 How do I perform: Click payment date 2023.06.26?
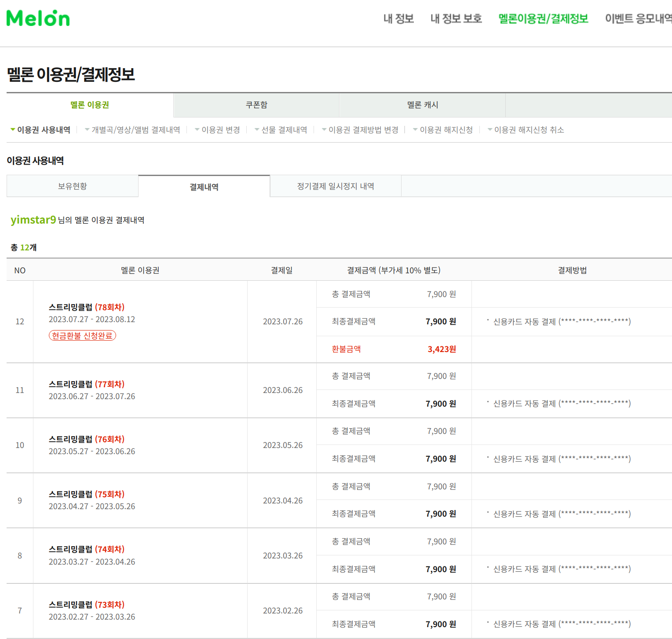coord(283,390)
